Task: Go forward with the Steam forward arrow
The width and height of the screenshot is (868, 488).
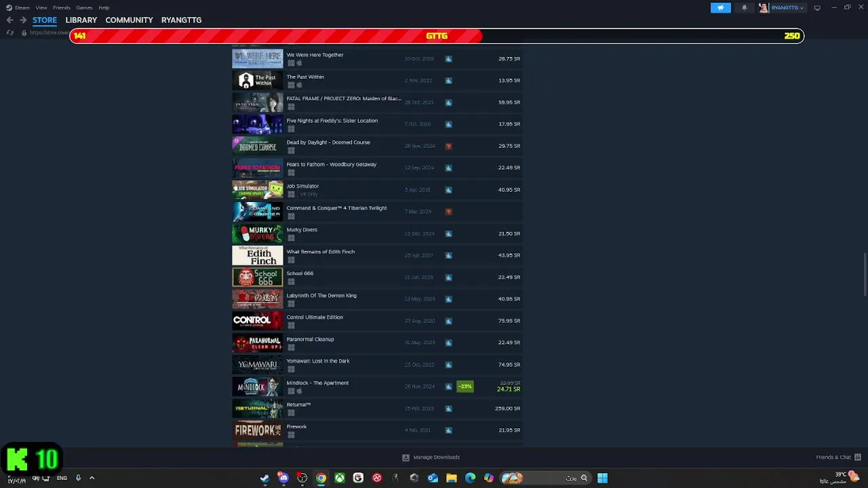Action: 22,20
